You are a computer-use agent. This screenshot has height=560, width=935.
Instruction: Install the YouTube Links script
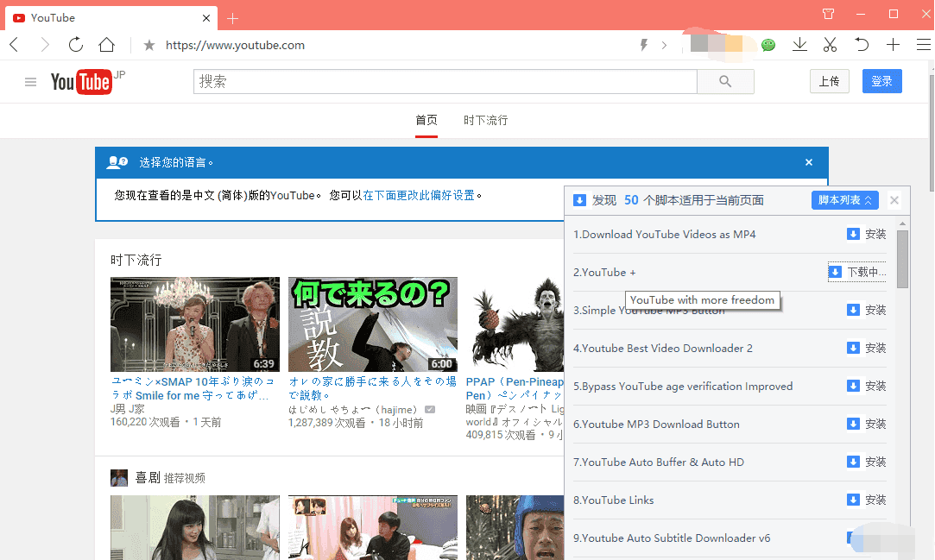pyautogui.click(x=867, y=500)
